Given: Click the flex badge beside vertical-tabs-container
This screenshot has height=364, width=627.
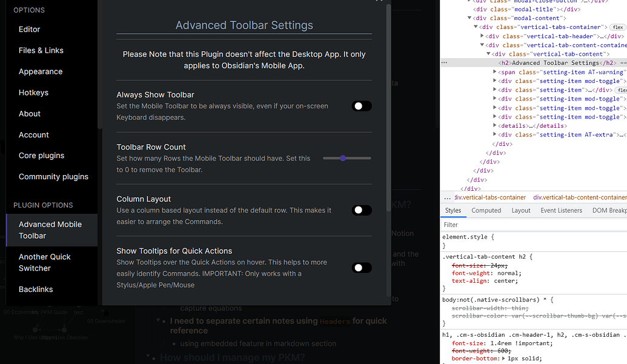Looking at the screenshot, I should [617, 27].
